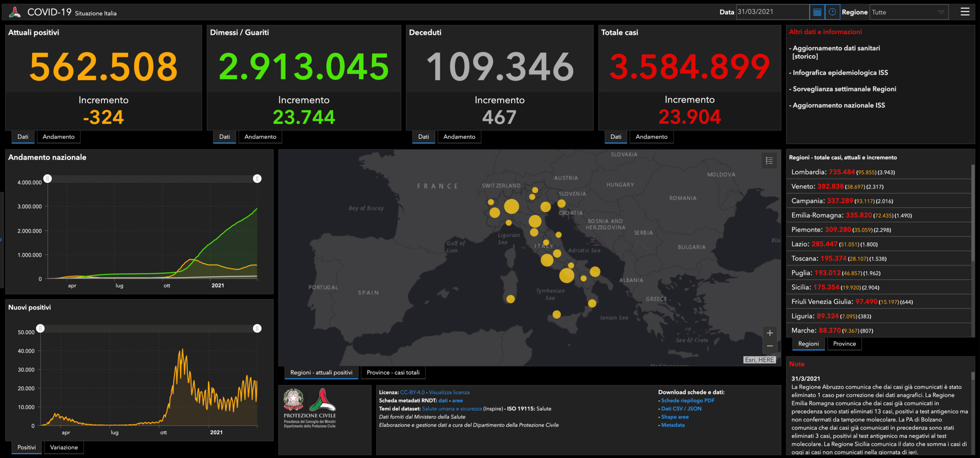Click the clock time icon
The height and width of the screenshot is (458, 980).
tap(833, 12)
